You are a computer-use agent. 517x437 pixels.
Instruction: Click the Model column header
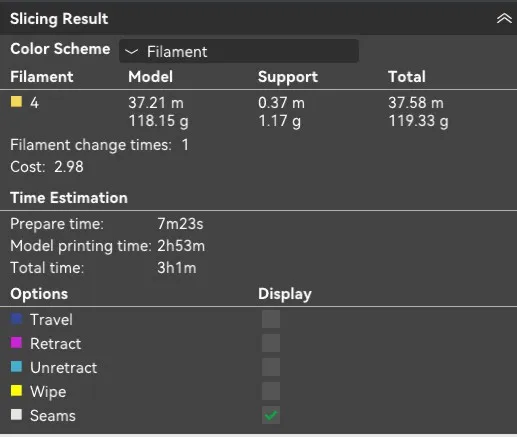pos(151,77)
